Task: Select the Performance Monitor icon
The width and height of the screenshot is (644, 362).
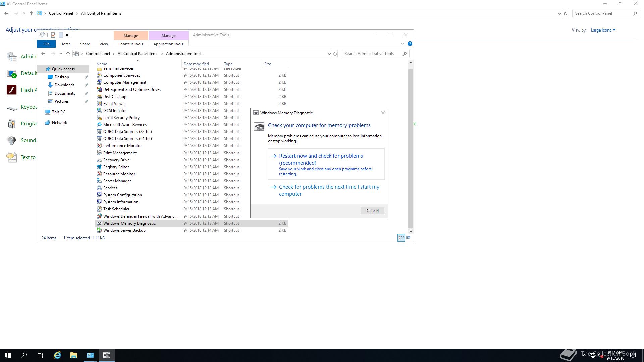Action: click(99, 146)
